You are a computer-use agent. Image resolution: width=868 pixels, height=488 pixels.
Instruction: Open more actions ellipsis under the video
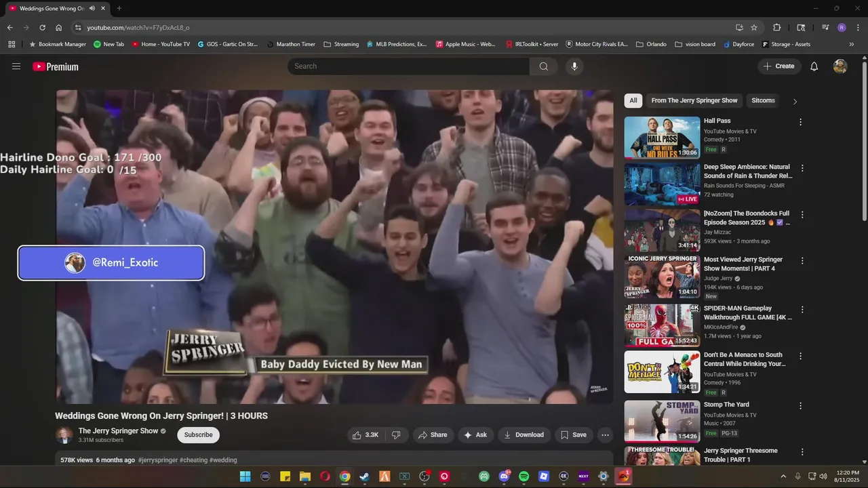click(x=606, y=435)
